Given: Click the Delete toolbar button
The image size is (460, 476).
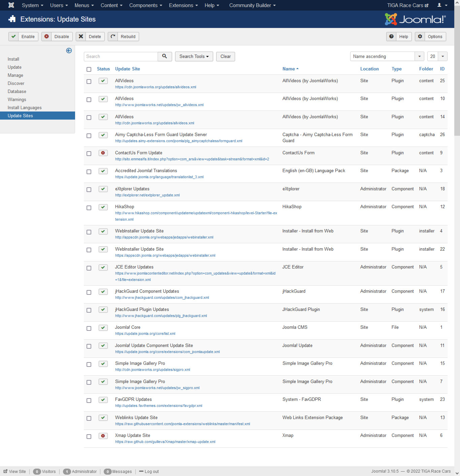Looking at the screenshot, I should coord(90,36).
